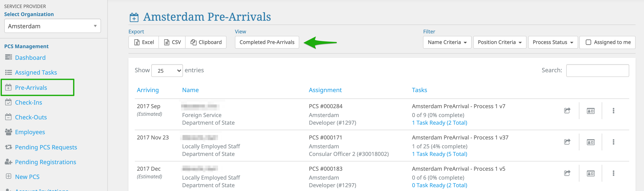
Task: Open Check-Ins in the sidebar menu
Action: [28, 102]
